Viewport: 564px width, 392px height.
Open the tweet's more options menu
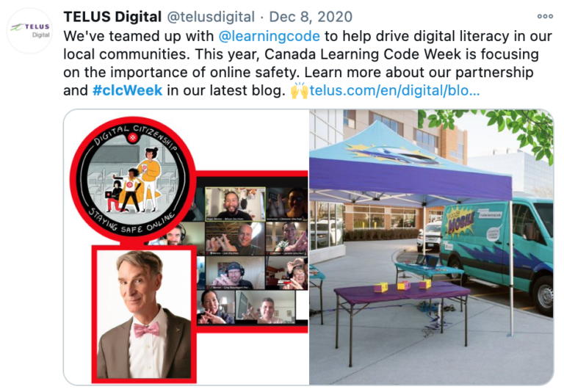[545, 16]
